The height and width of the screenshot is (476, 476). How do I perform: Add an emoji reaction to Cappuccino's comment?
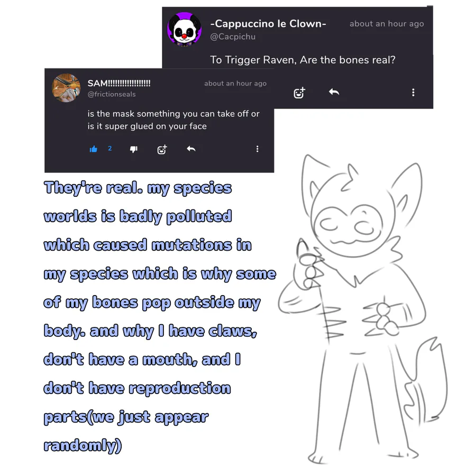click(x=299, y=93)
